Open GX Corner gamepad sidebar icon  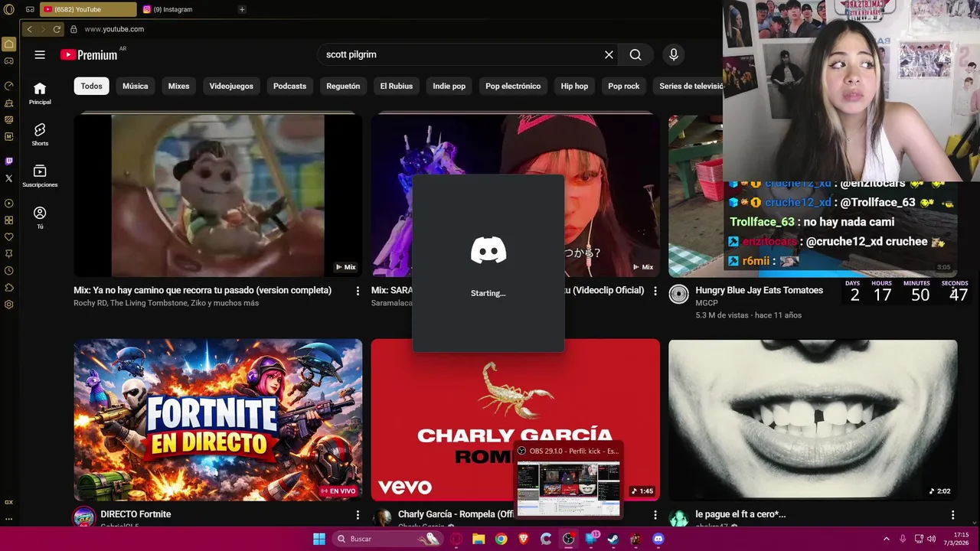pos(9,61)
